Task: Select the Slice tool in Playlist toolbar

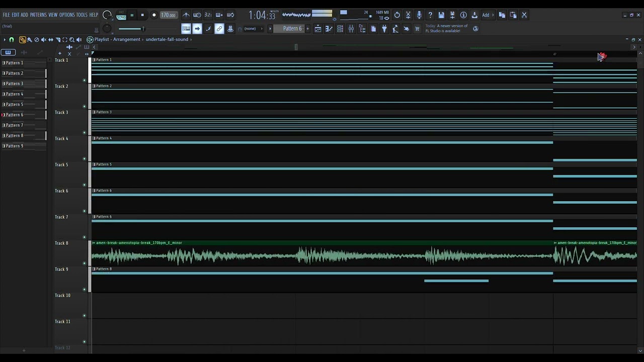Action: [57, 40]
